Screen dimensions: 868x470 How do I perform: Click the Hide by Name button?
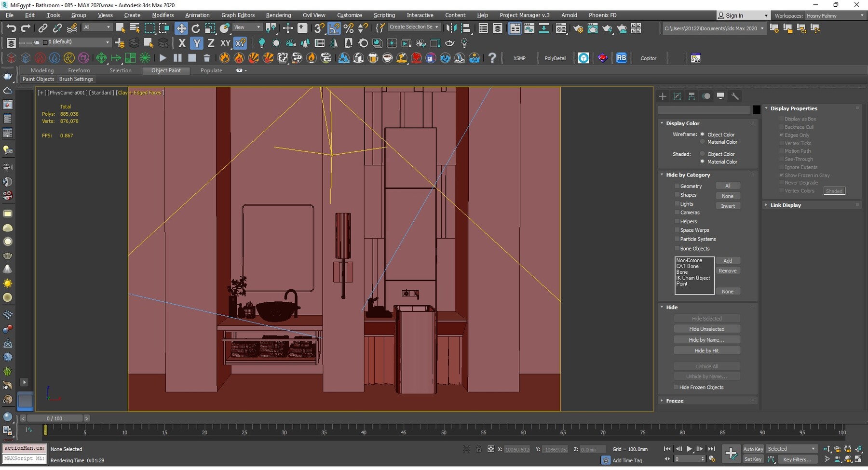[706, 340]
